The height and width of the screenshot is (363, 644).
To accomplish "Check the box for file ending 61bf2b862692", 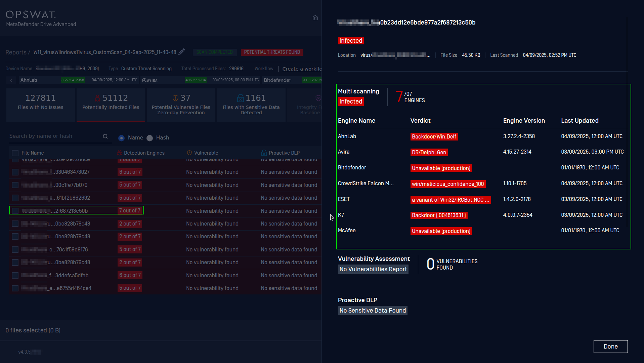I will coord(15,198).
